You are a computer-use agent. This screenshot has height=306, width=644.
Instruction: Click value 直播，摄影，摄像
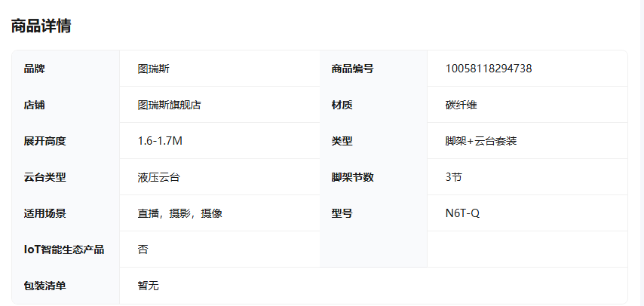click(180, 213)
